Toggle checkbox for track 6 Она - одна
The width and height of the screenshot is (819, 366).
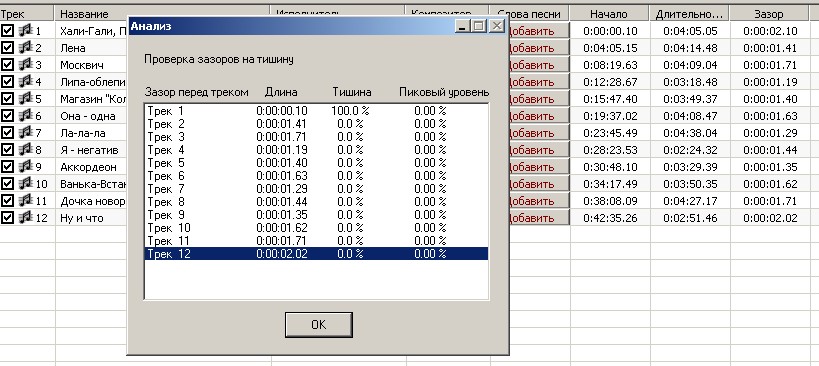tap(7, 115)
